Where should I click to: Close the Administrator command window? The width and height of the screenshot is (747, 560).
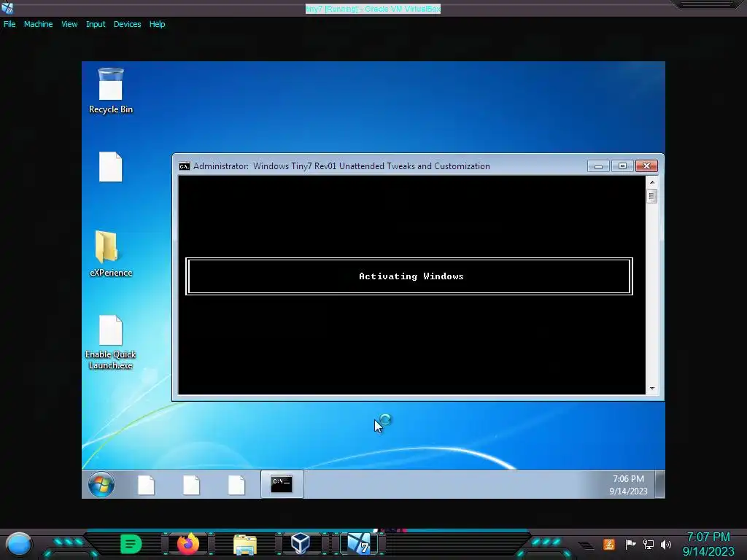point(646,166)
